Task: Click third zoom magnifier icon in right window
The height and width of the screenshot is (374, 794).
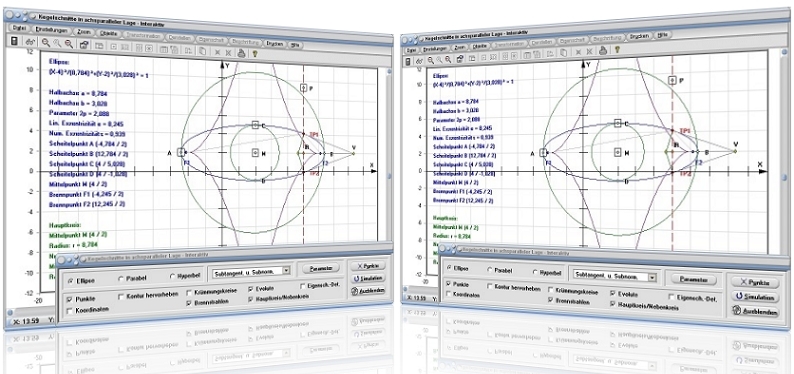Action: [x=448, y=59]
